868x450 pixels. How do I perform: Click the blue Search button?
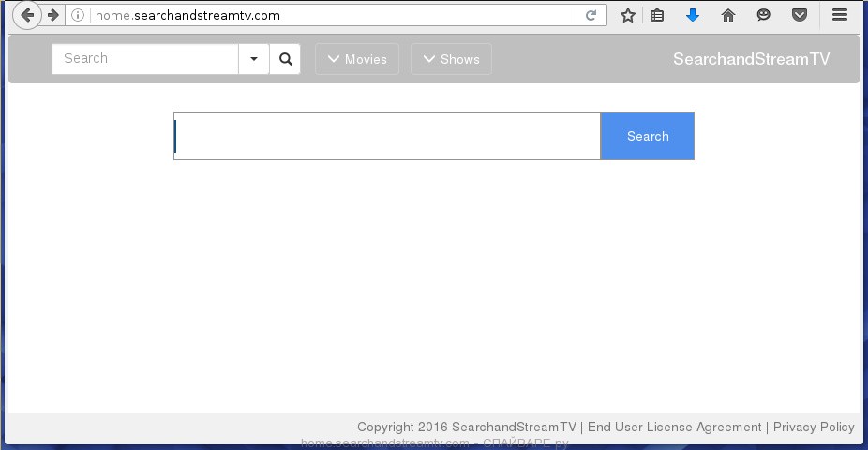pos(648,136)
